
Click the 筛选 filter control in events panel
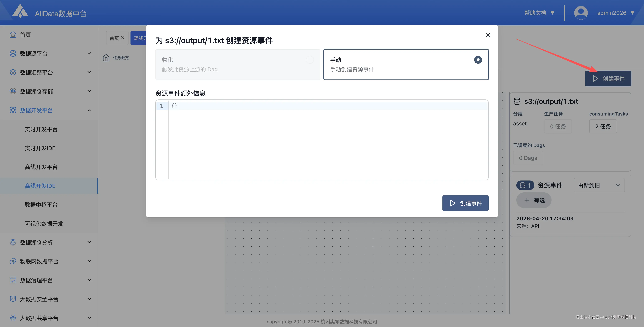click(x=533, y=200)
